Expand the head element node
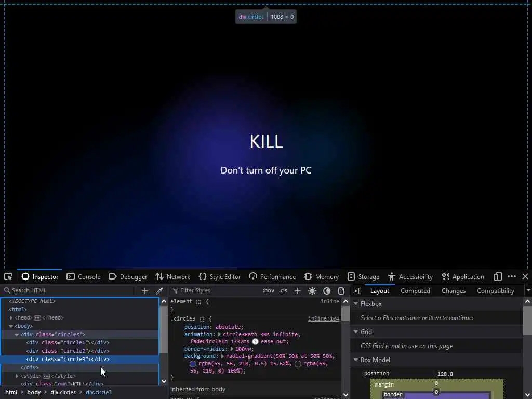The image size is (532, 399). click(11, 318)
